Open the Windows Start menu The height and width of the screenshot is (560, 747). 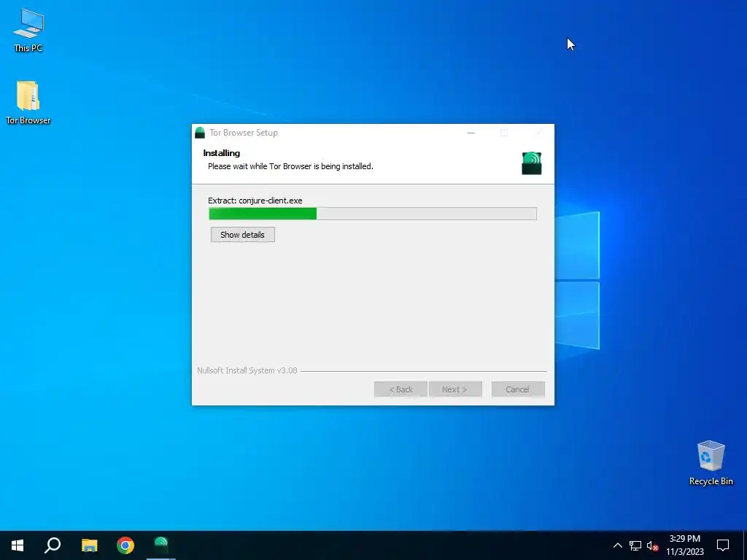(18, 545)
